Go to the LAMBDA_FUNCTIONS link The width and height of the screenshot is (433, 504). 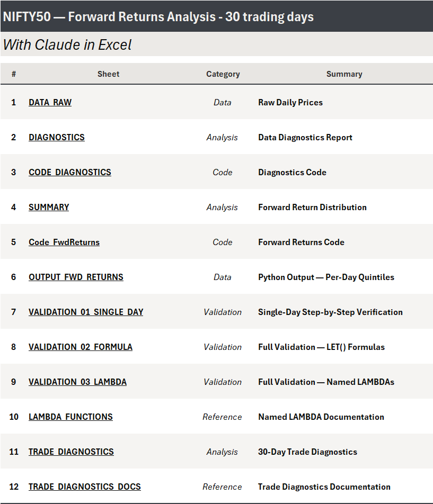tap(70, 417)
